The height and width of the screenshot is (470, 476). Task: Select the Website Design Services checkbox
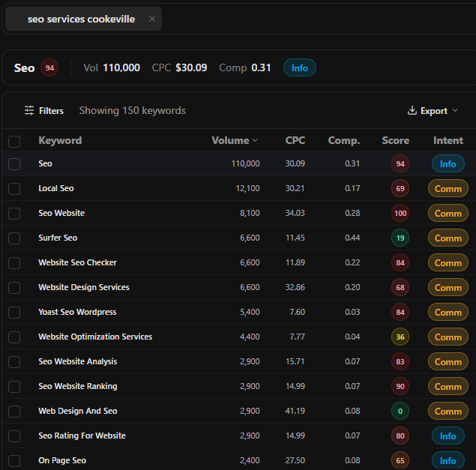click(14, 288)
